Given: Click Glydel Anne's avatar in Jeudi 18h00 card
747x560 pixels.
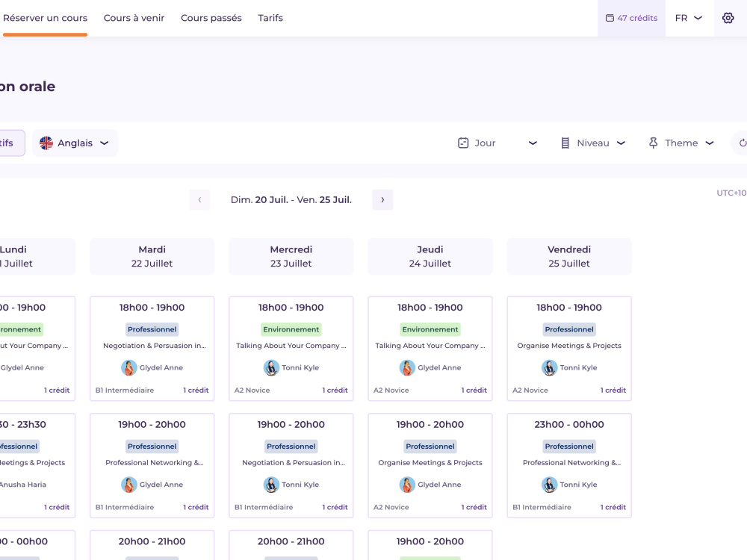Looking at the screenshot, I should point(407,367).
